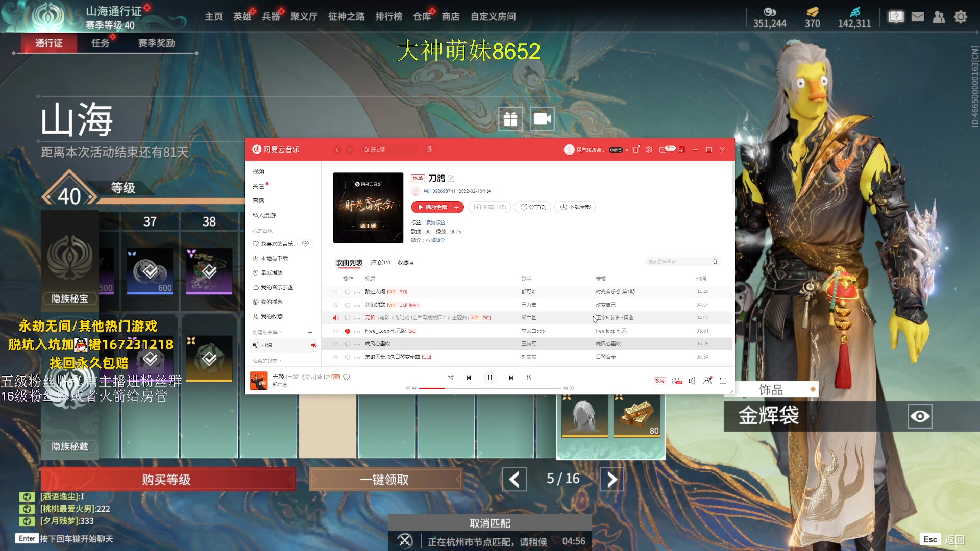
Task: Click the 一键领取 button
Action: [x=385, y=480]
